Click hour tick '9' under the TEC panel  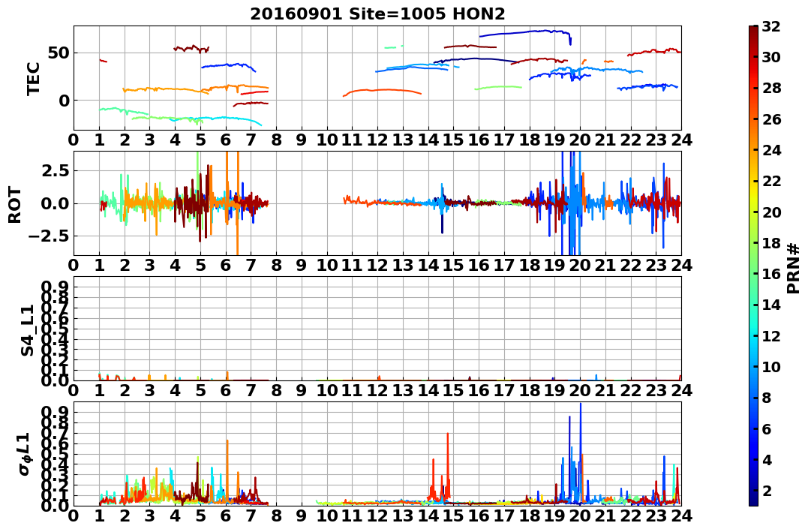click(x=302, y=140)
